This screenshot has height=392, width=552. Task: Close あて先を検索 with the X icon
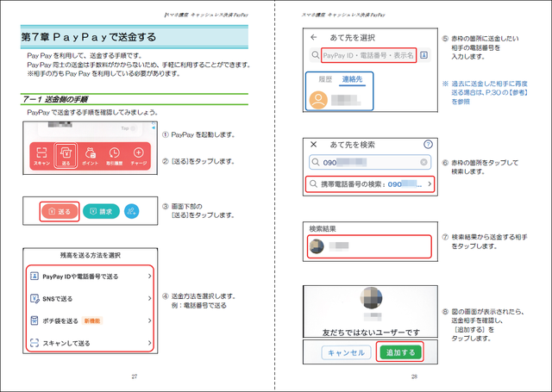(314, 144)
